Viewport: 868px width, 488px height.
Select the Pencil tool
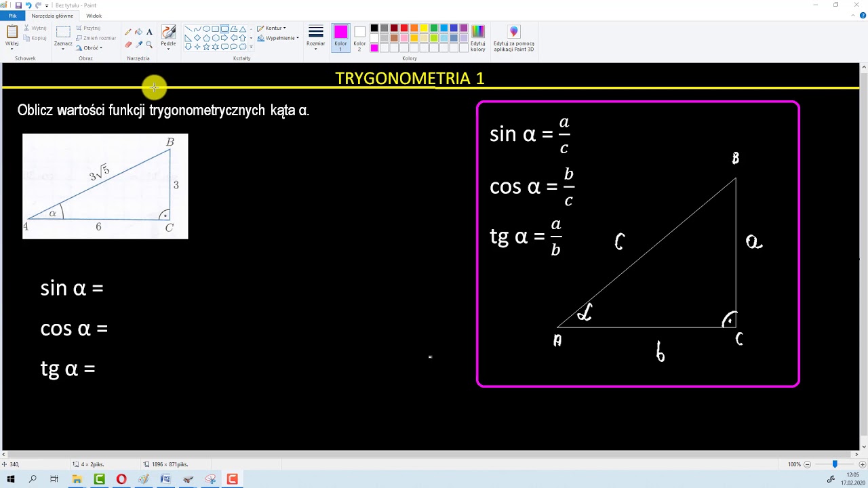click(127, 32)
